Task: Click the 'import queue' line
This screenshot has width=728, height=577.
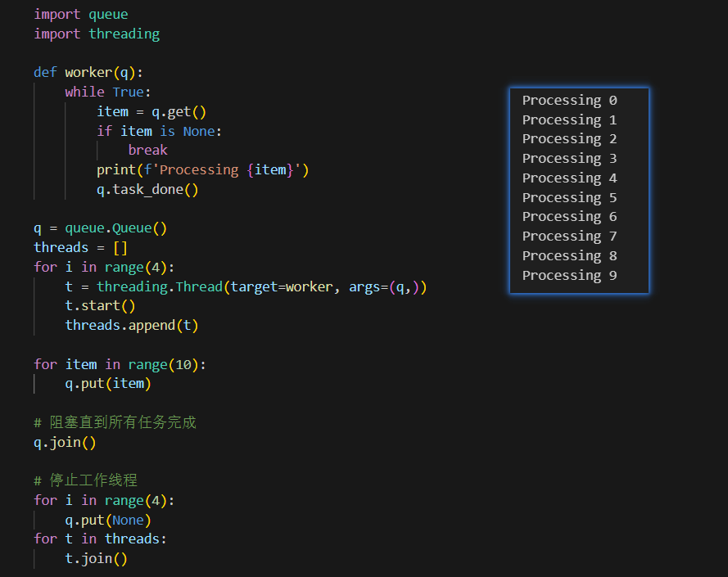Action: 80,14
